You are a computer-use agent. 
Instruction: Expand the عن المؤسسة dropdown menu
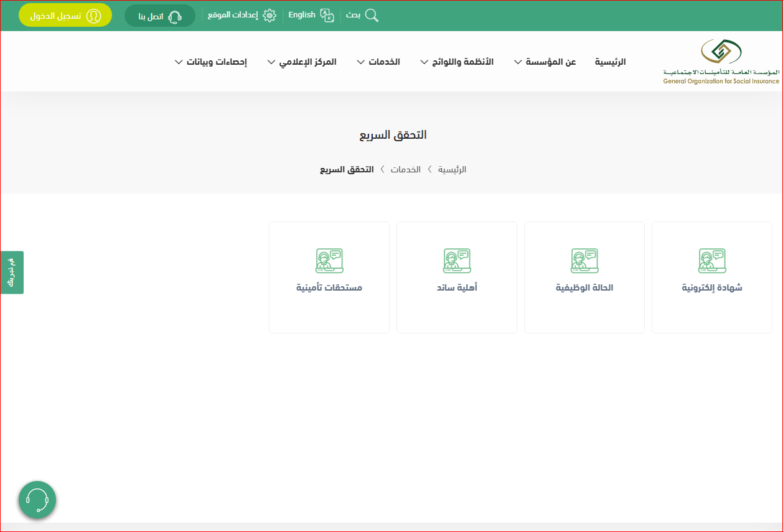[545, 62]
